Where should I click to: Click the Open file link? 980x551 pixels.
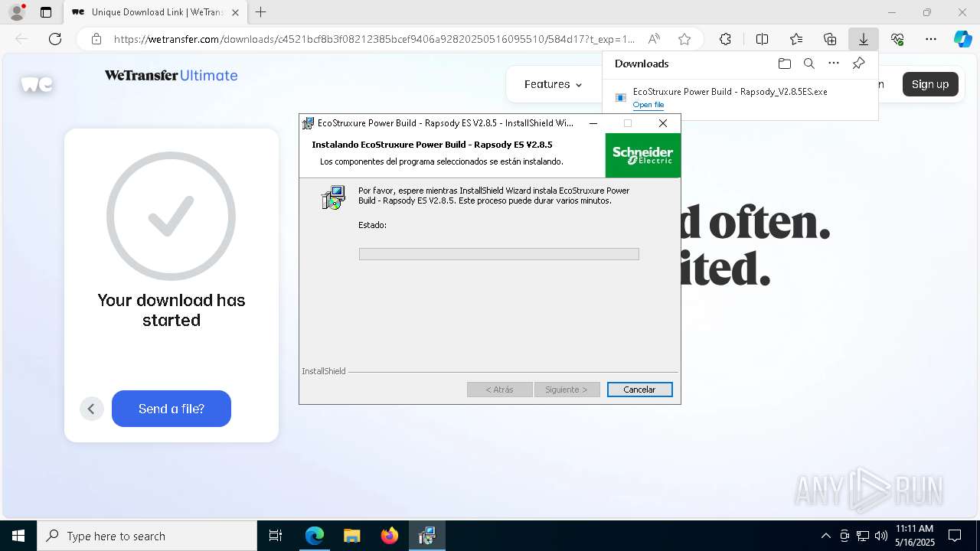click(648, 105)
